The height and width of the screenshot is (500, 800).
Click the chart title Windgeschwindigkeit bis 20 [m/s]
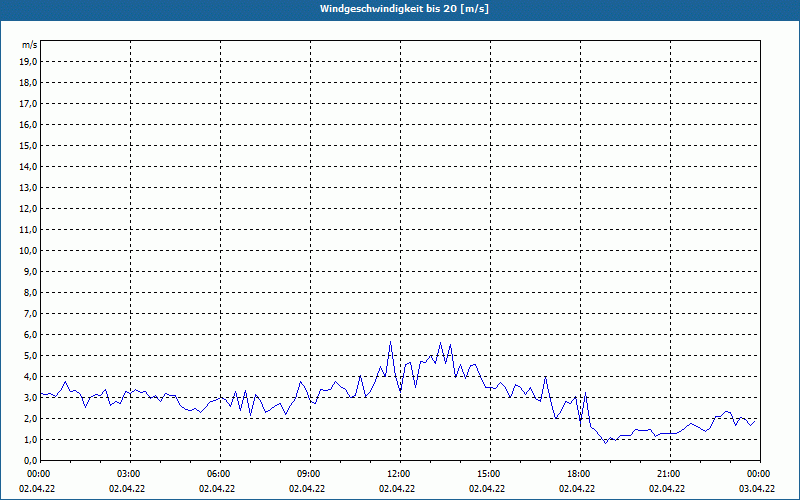tap(404, 9)
